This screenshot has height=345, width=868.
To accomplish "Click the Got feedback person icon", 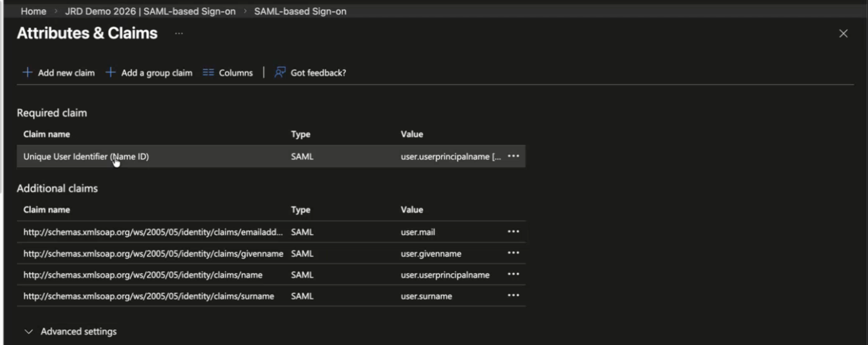I will point(280,72).
